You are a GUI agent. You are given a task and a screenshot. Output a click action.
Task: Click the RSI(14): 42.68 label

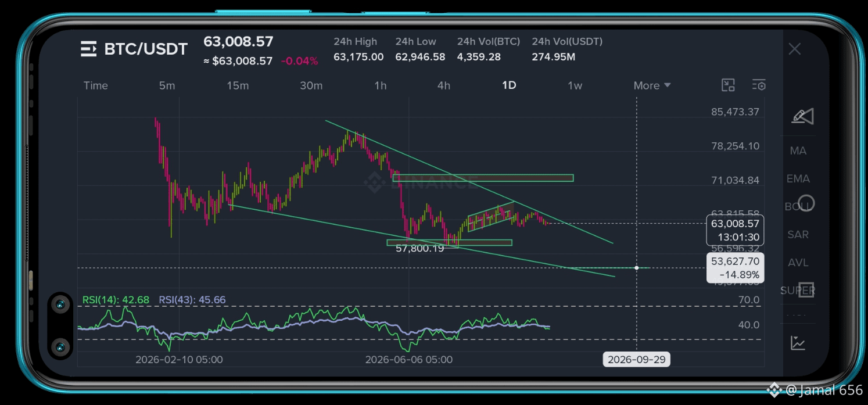coord(116,300)
